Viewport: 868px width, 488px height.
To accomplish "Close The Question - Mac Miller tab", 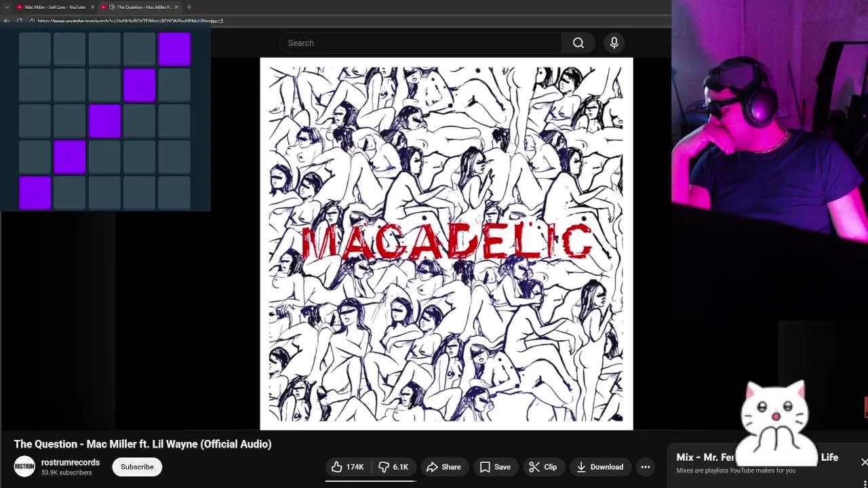I will (176, 7).
